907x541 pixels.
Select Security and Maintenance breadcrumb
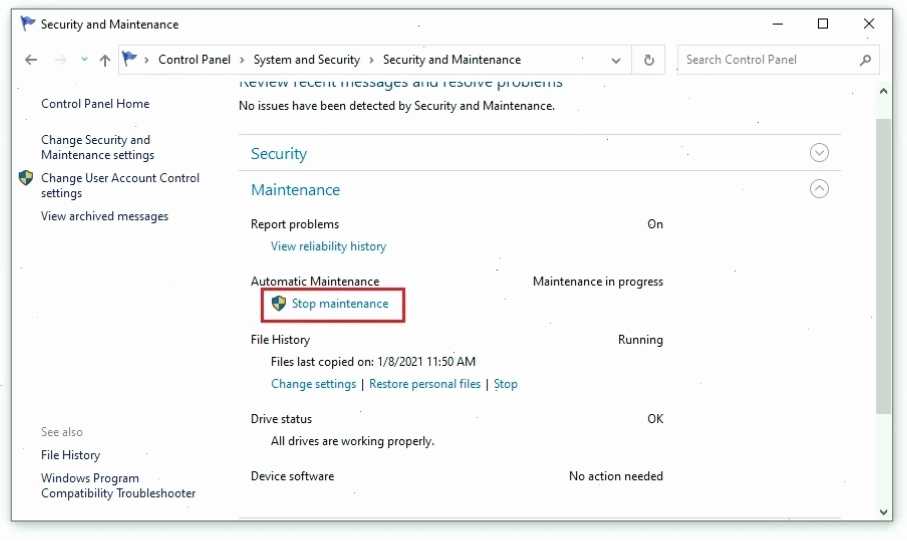(x=452, y=60)
